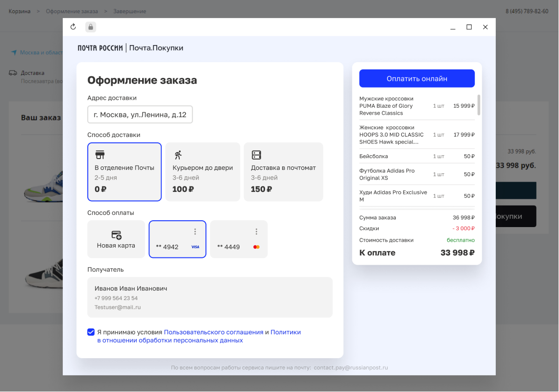
Task: Select the card ending 4449 payment option
Action: [239, 239]
